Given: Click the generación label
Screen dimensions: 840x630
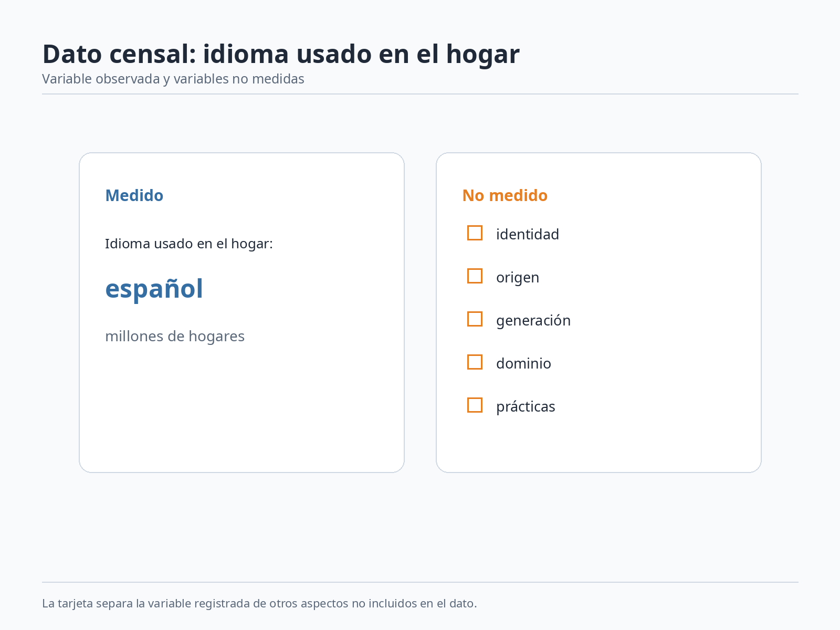Looking at the screenshot, I should pyautogui.click(x=533, y=321).
